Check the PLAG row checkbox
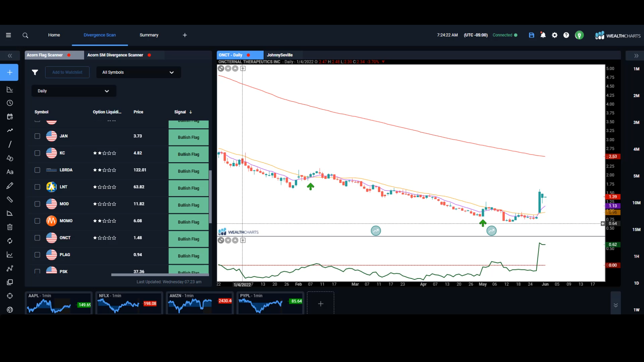 37,255
